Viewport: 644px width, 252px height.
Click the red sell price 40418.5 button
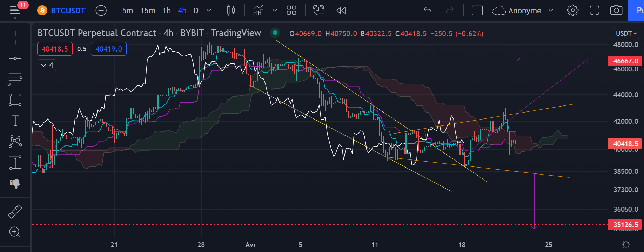tap(55, 49)
